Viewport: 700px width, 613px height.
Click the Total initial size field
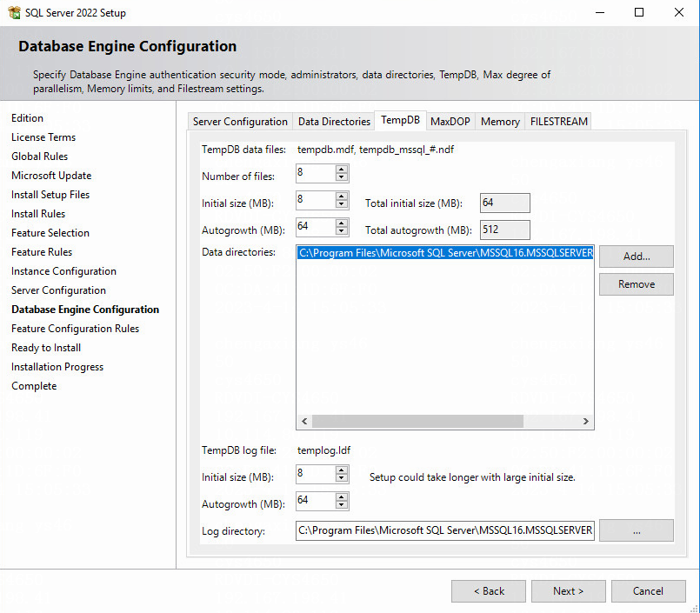click(505, 203)
